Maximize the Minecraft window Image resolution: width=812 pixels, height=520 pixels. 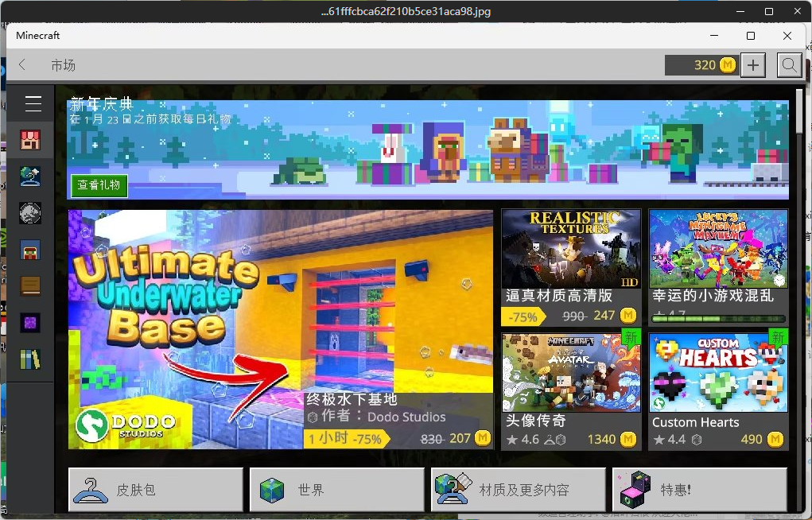[751, 36]
